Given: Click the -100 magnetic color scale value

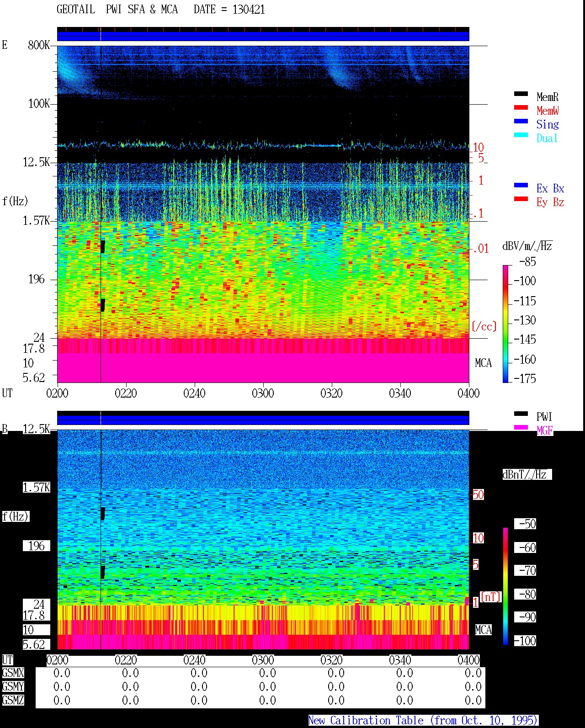Looking at the screenshot, I should [x=525, y=641].
